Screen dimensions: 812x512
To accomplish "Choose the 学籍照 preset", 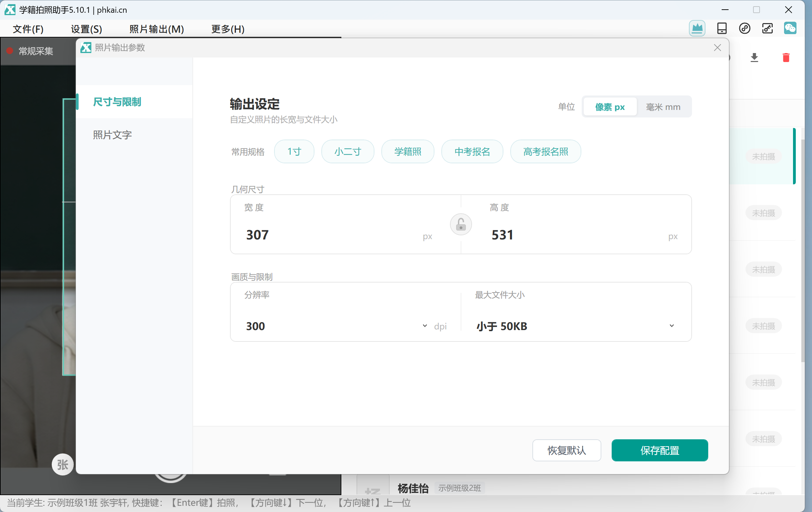I will click(408, 152).
